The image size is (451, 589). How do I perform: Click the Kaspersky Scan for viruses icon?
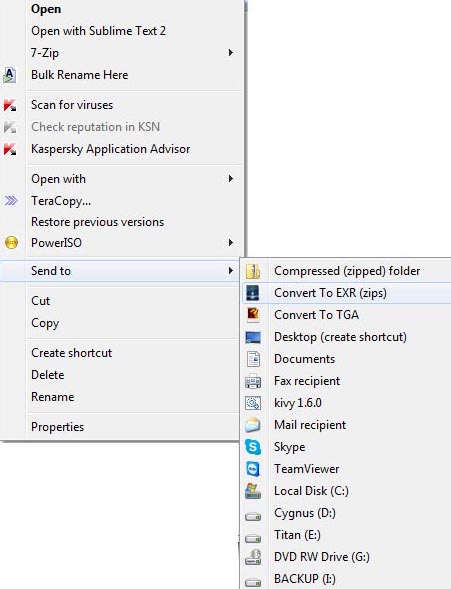point(10,105)
